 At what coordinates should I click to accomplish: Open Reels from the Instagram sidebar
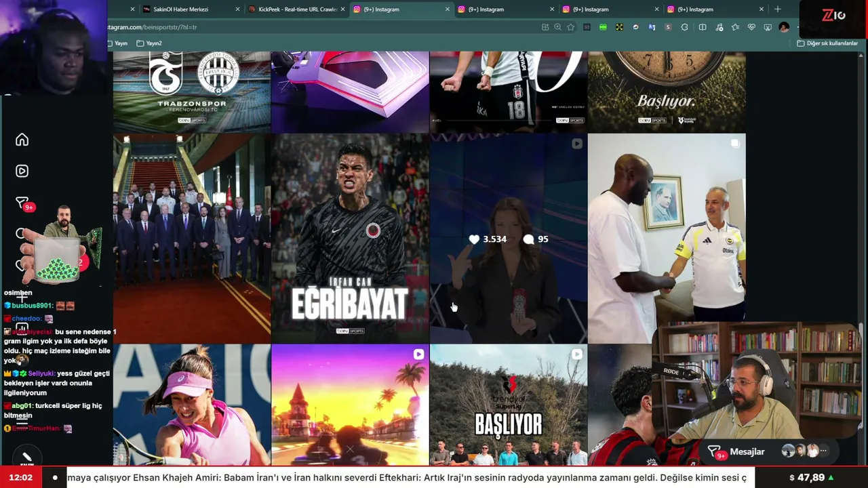[x=22, y=171]
